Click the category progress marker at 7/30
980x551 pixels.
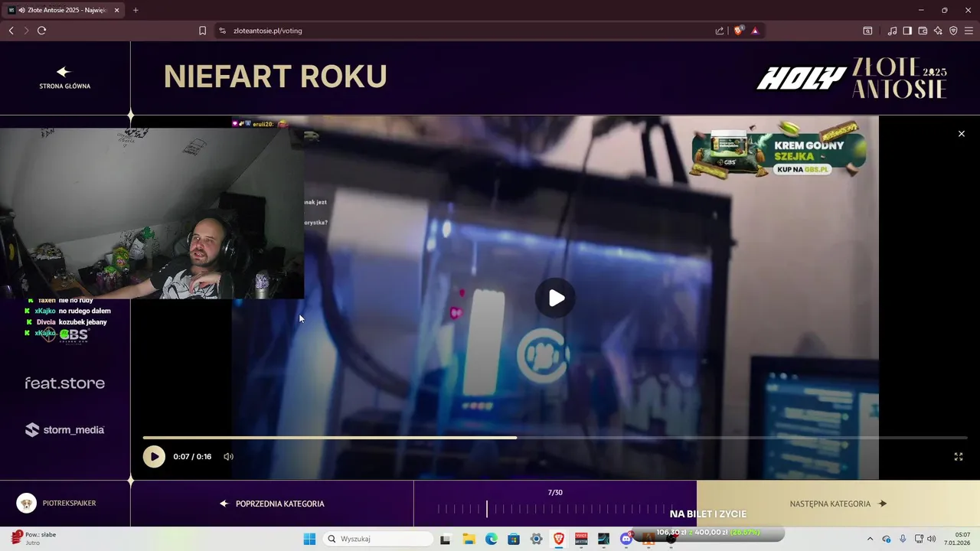click(x=486, y=508)
